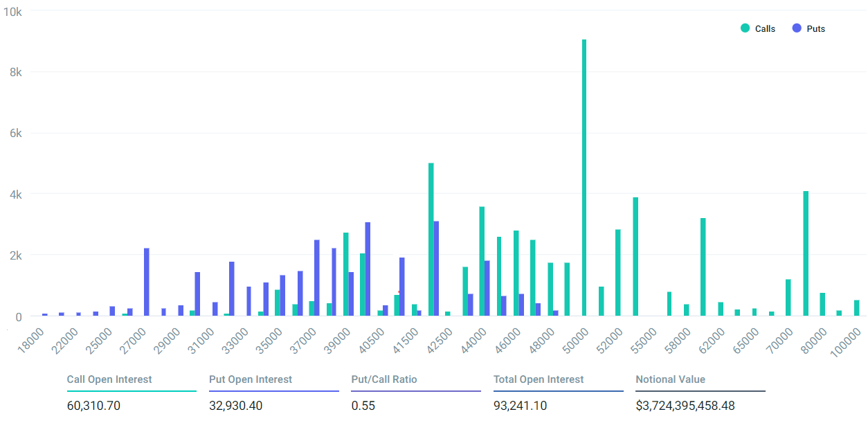Click the Put Open Interest label
Image resolution: width=868 pixels, height=423 pixels.
tap(251, 379)
